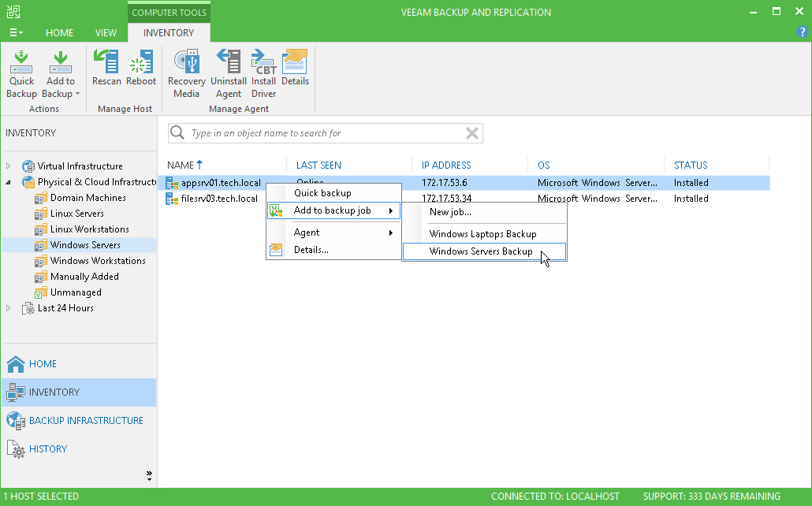
Task: Open the Add to Backup dropdown arrow
Action: pos(78,94)
